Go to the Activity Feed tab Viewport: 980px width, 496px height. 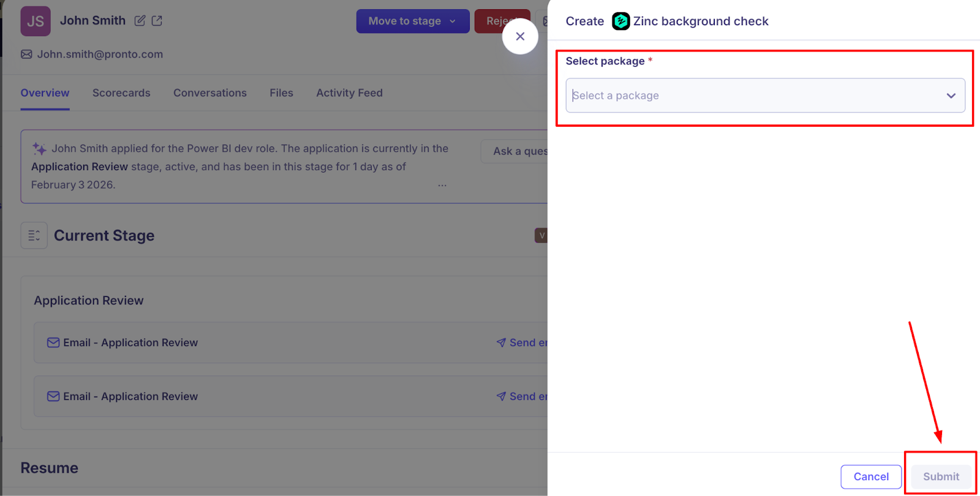tap(349, 93)
